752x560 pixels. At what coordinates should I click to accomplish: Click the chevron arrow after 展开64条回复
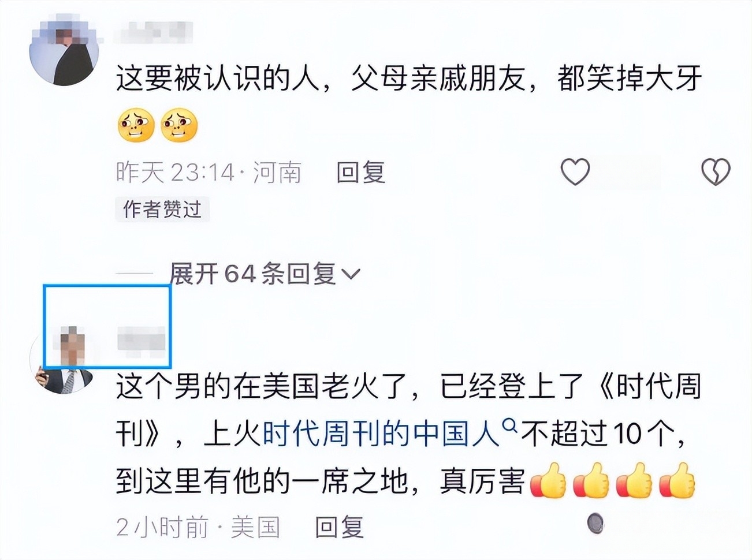(x=351, y=274)
